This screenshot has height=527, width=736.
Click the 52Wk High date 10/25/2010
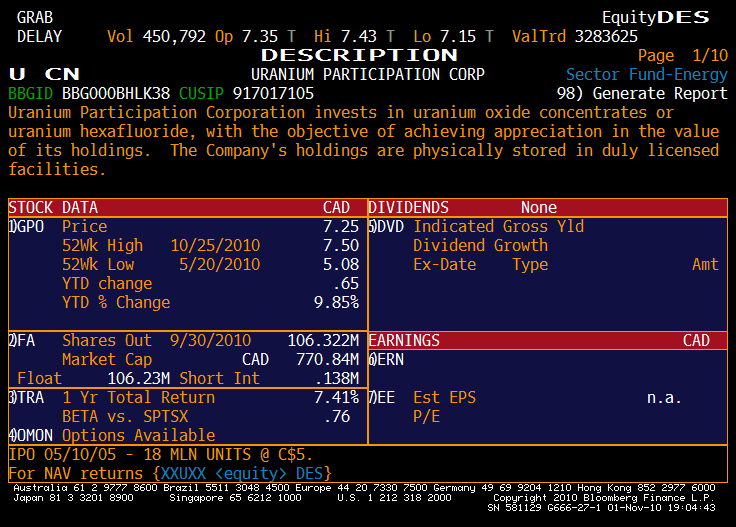[215, 245]
